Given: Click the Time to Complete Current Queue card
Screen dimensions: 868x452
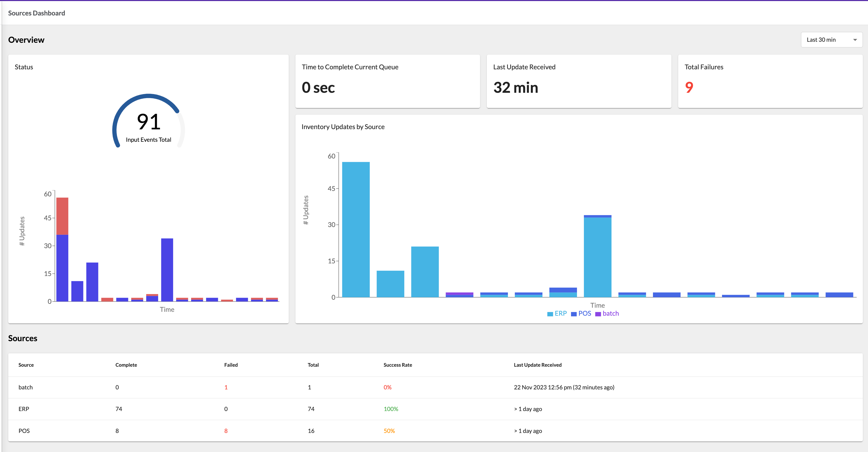Looking at the screenshot, I should click(387, 81).
